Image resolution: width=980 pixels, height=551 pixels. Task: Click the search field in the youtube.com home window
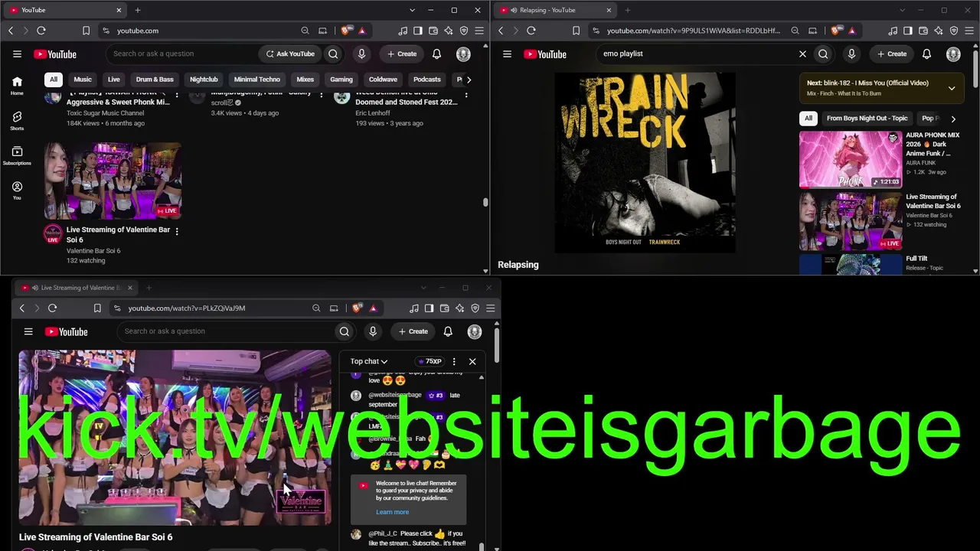point(182,54)
